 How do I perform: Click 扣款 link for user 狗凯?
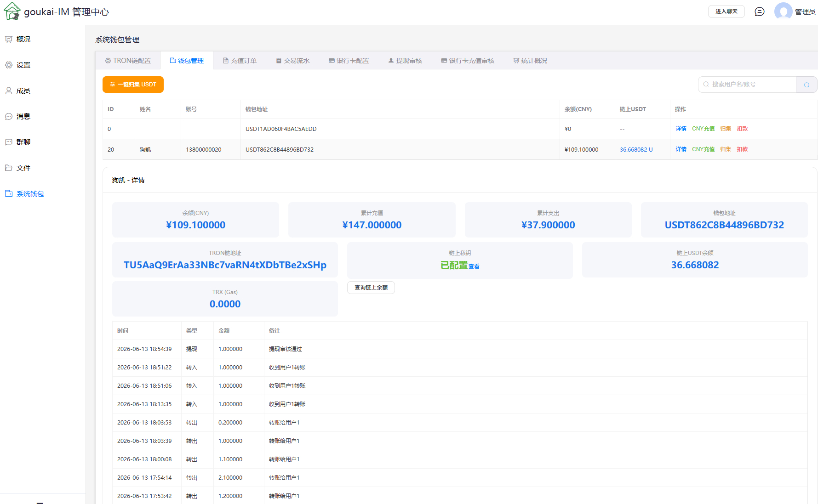click(742, 149)
